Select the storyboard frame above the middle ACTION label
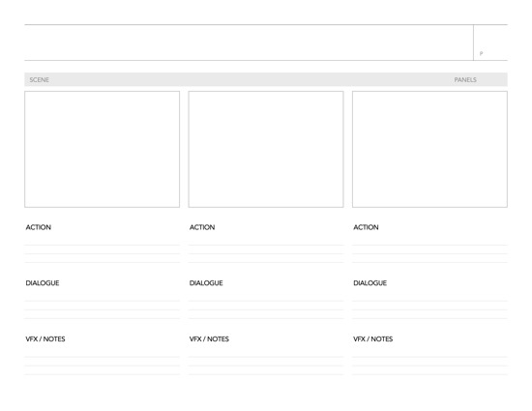532x411 pixels. [x=266, y=149]
